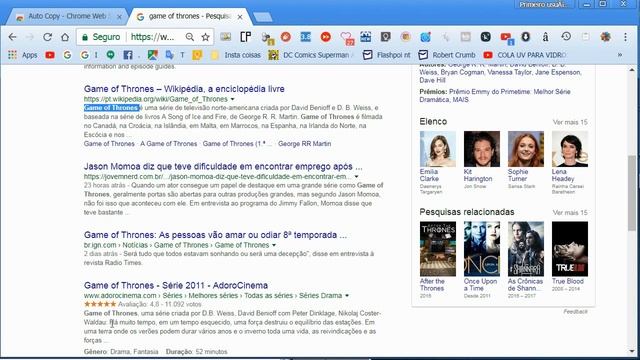
Task: Open the DC Comics Superman bookmark
Action: tap(311, 55)
